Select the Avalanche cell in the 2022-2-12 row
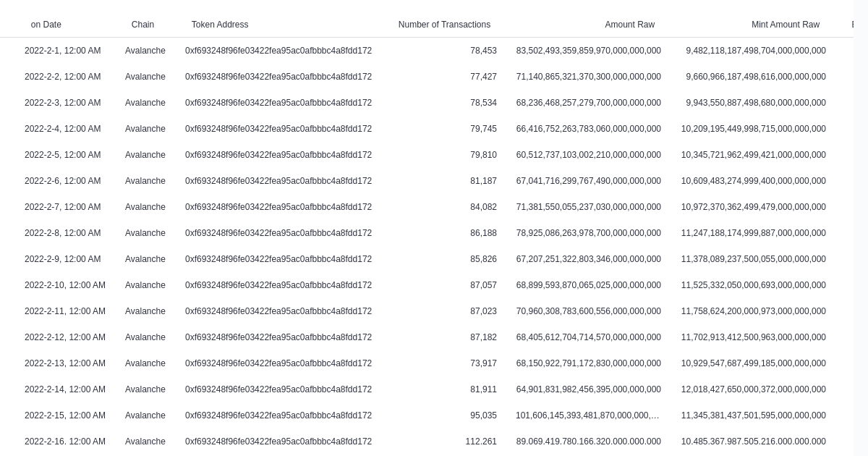This screenshot has height=456, width=868. (x=145, y=337)
